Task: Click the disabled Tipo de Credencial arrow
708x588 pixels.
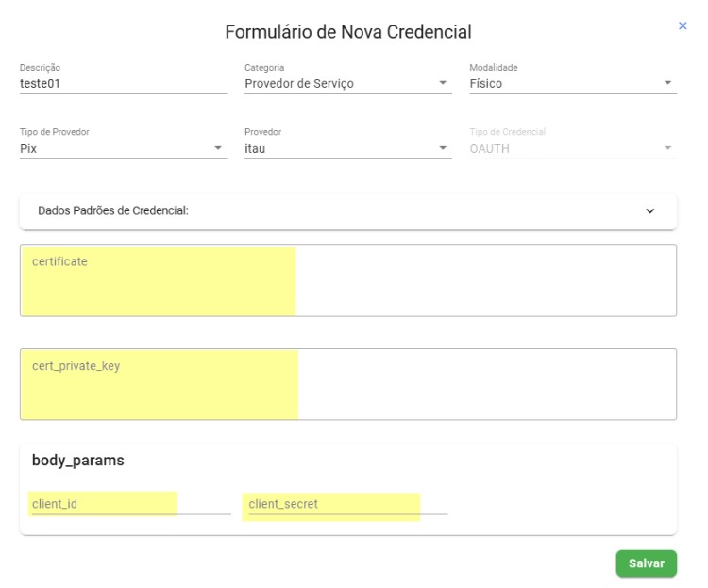Action: point(668,148)
